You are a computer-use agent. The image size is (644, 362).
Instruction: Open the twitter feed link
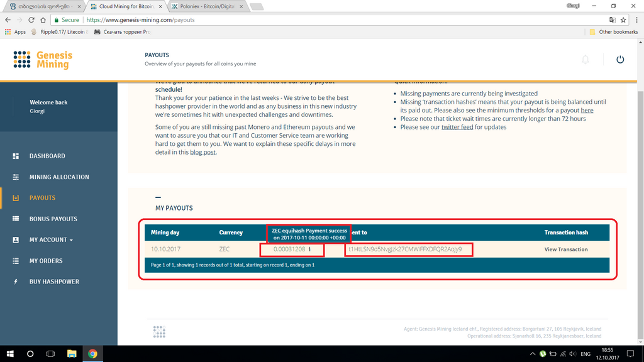[x=457, y=127]
